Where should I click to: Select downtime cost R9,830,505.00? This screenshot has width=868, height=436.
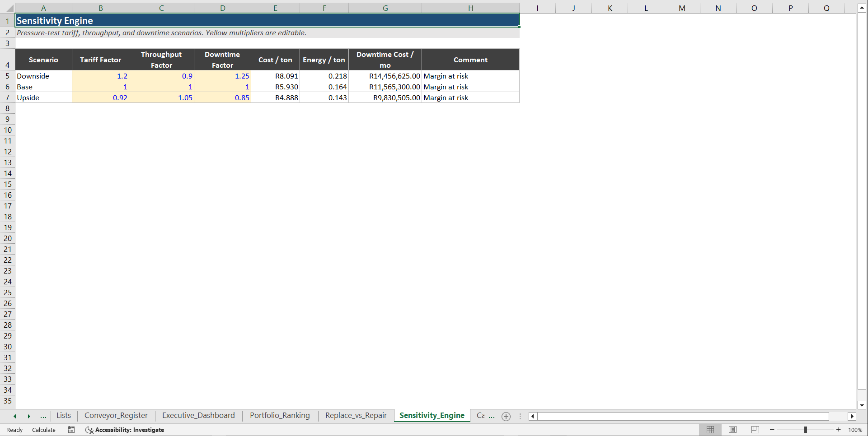[385, 97]
